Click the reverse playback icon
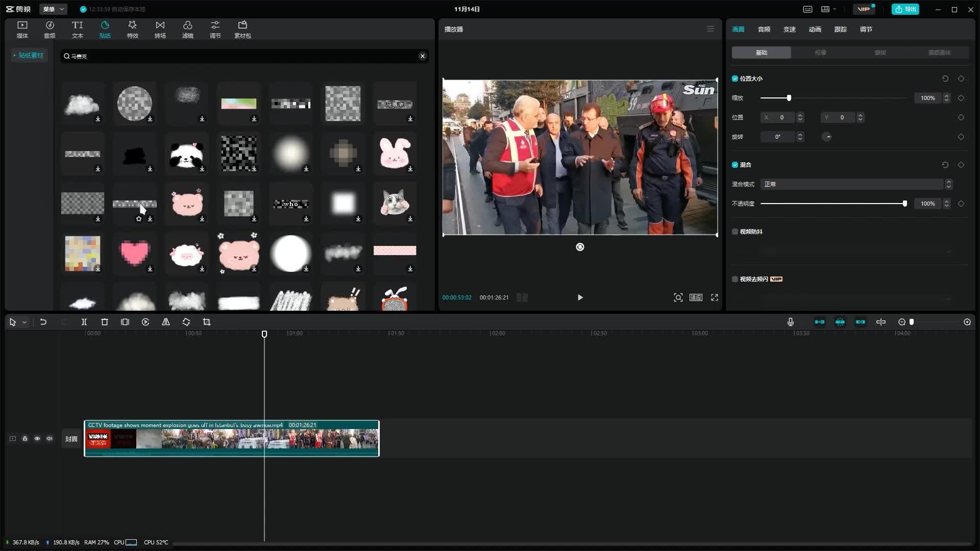The height and width of the screenshot is (551, 980). click(145, 322)
